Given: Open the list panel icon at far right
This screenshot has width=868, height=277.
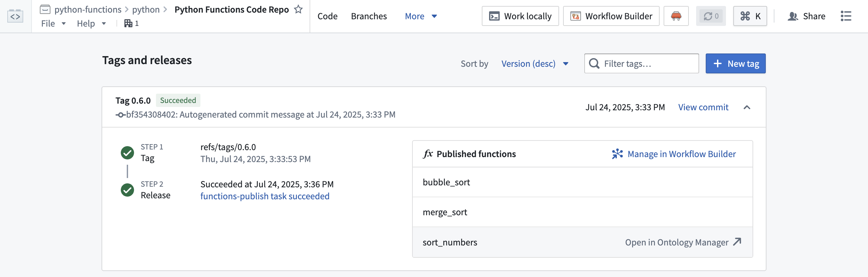Looking at the screenshot, I should [x=846, y=16].
